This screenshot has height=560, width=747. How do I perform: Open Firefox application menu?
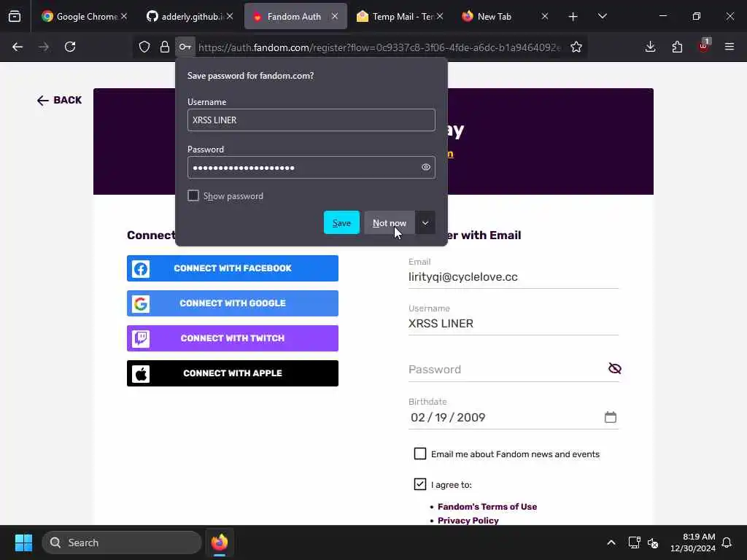(729, 47)
